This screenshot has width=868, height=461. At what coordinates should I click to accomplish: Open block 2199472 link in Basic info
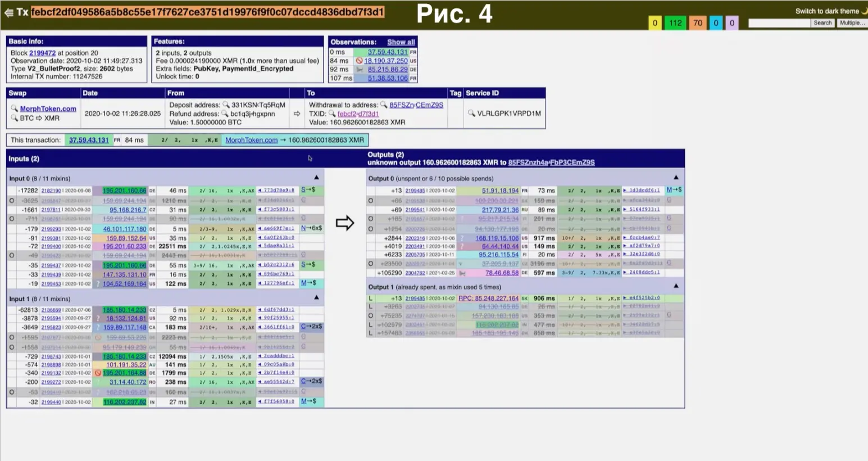[42, 53]
